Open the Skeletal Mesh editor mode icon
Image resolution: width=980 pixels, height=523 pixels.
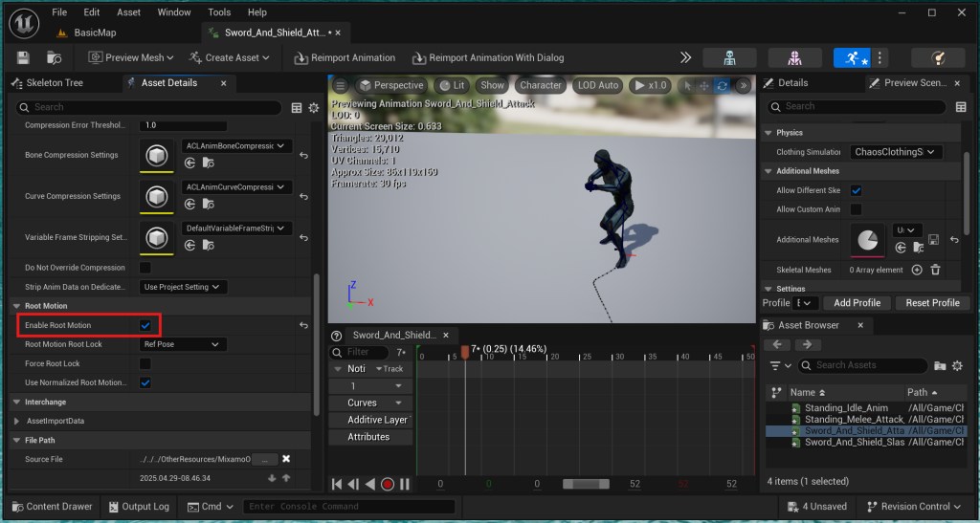click(x=794, y=58)
